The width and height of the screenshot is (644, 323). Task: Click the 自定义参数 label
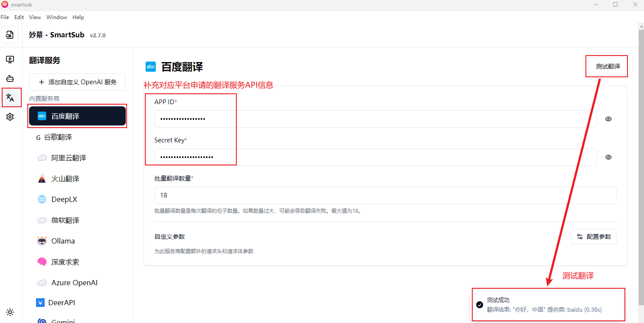[170, 237]
